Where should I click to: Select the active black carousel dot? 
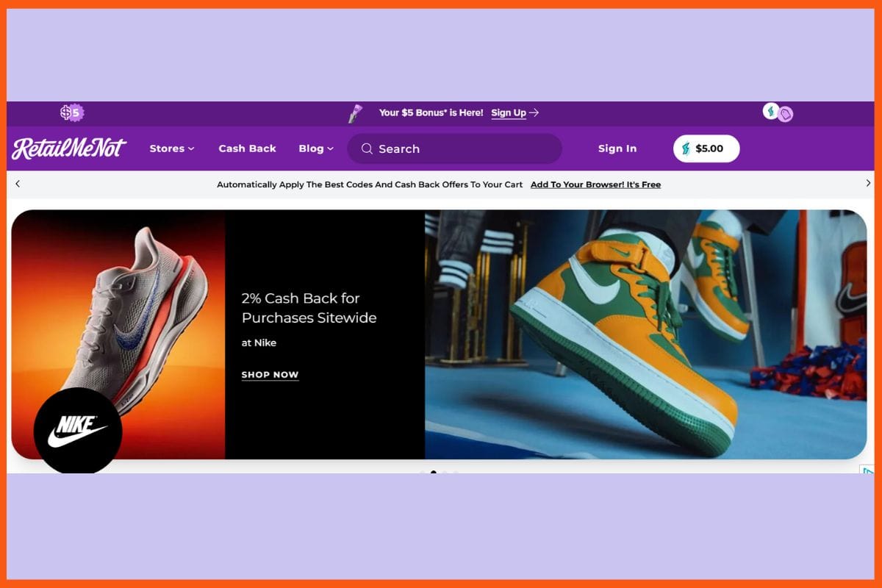click(434, 472)
